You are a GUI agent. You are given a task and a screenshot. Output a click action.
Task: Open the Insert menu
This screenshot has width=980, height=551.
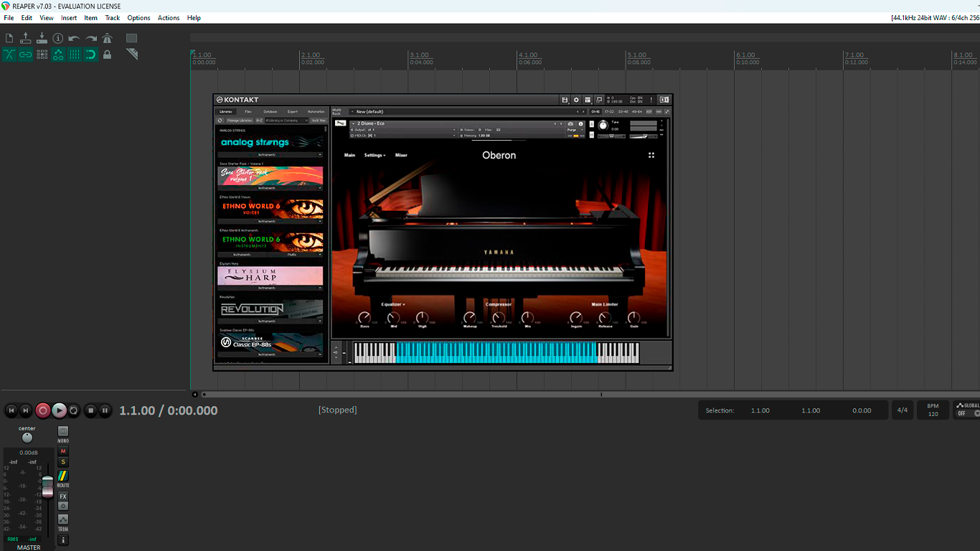pyautogui.click(x=69, y=18)
